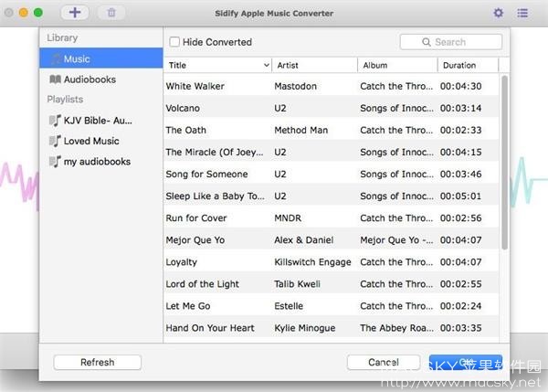Click the Refresh button
This screenshot has width=548, height=392.
pyautogui.click(x=98, y=362)
